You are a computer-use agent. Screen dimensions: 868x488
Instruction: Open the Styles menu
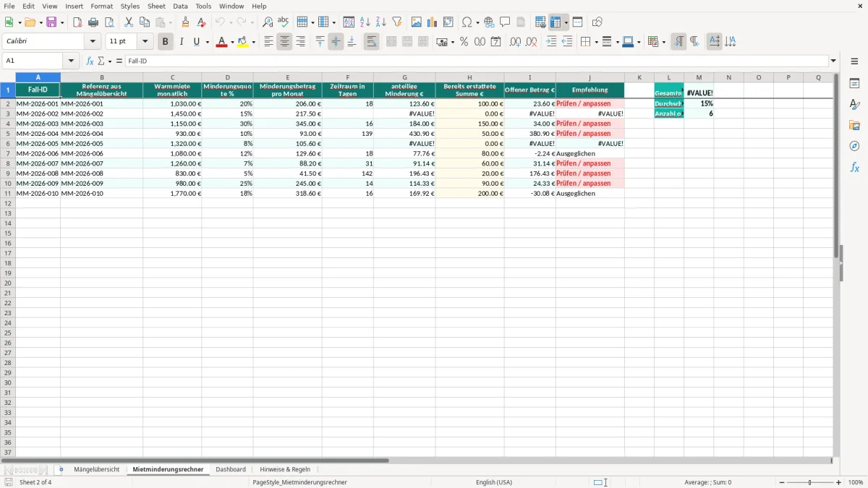[130, 6]
